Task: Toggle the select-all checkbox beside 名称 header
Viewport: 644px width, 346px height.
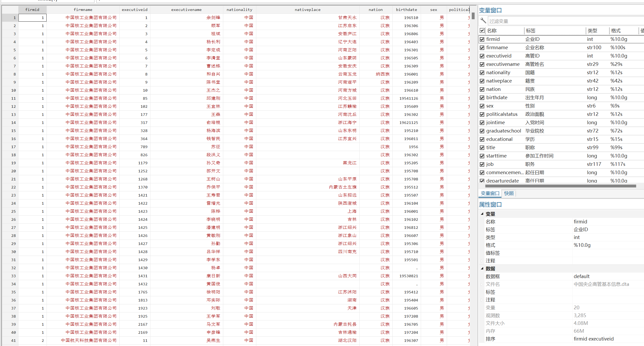Action: pos(482,30)
